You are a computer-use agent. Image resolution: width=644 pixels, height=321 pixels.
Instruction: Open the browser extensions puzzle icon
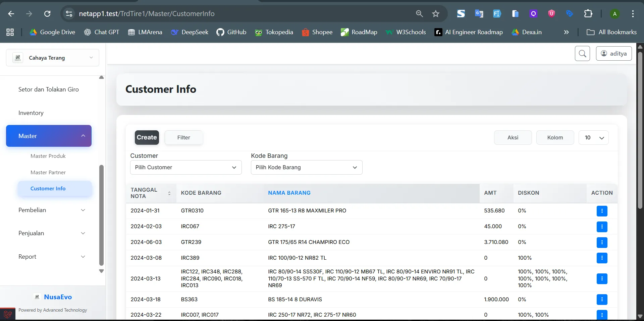(x=588, y=14)
